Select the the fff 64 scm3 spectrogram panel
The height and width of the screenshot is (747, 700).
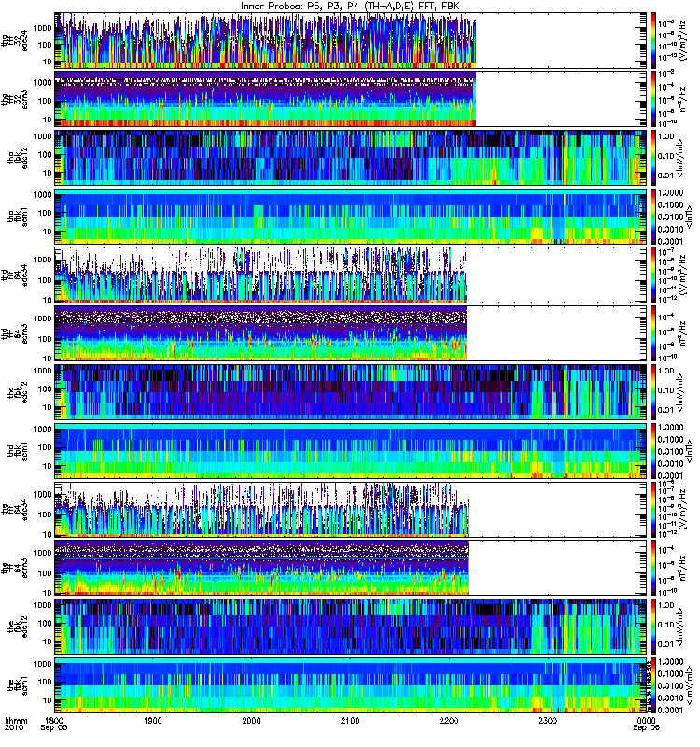point(351,568)
